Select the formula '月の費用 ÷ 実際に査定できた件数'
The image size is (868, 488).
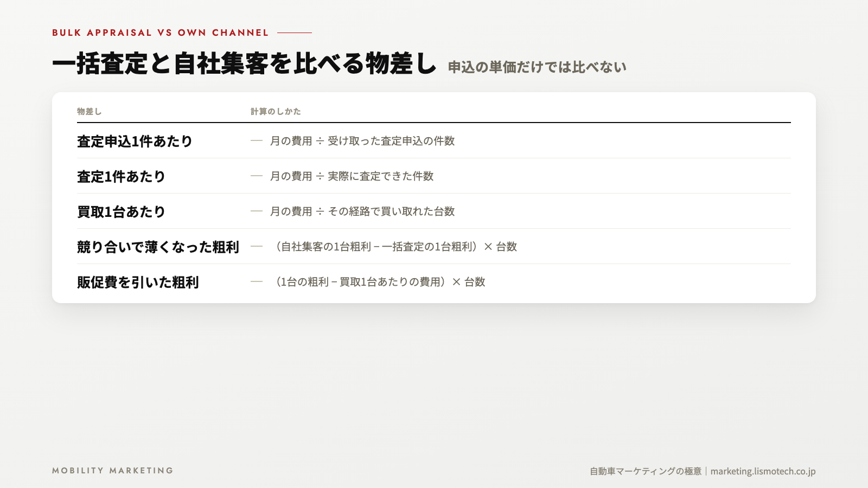[352, 176]
